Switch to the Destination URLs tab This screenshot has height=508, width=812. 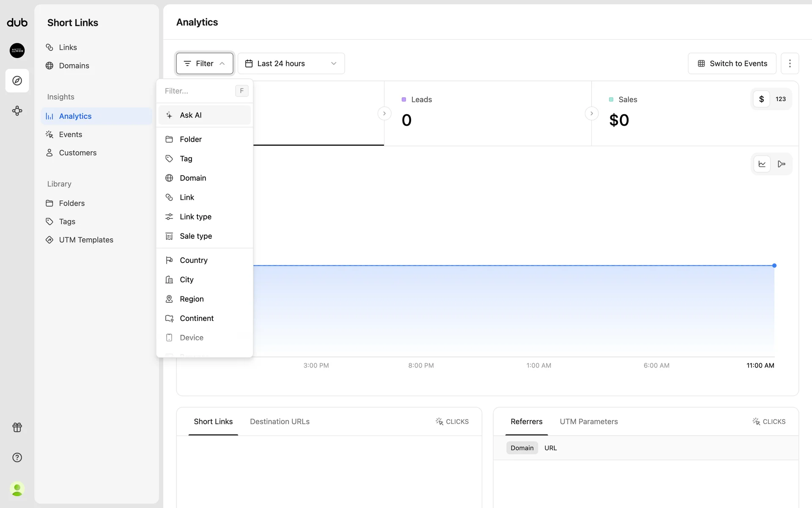click(280, 422)
